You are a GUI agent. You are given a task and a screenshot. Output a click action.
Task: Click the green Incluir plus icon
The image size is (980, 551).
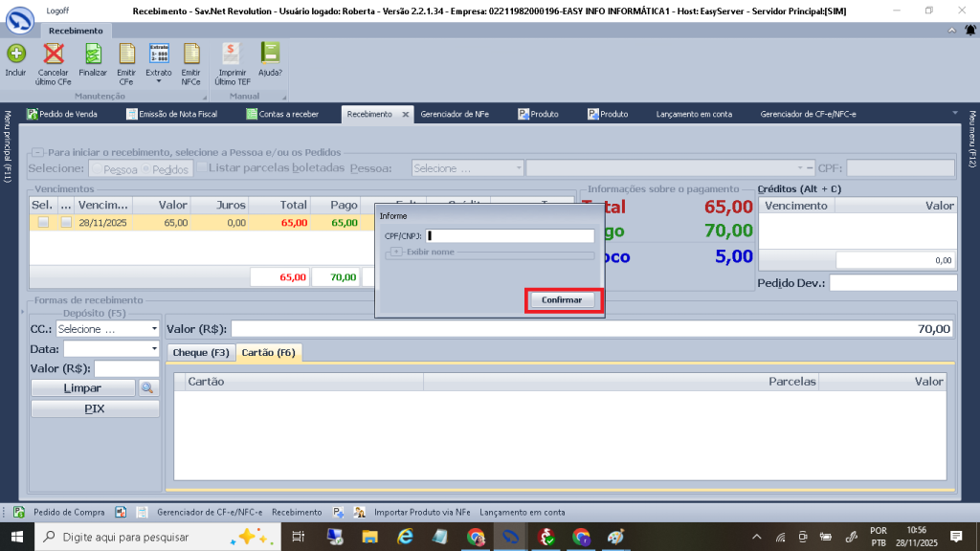tap(15, 54)
